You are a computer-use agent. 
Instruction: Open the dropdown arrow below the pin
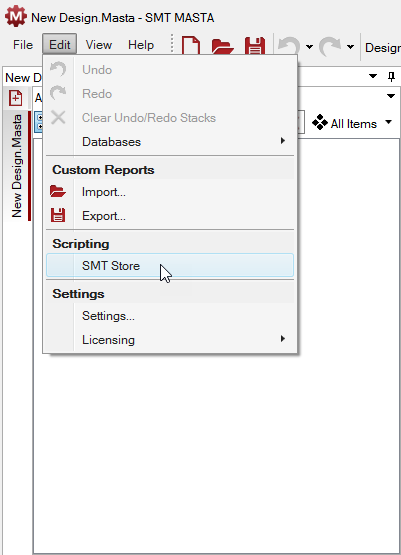[391, 96]
